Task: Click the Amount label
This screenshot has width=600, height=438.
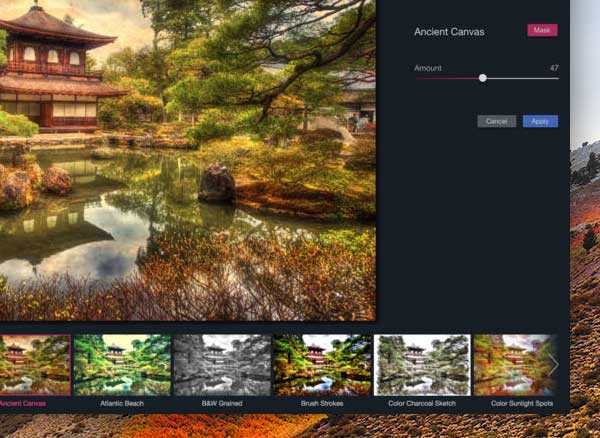Action: (x=428, y=68)
